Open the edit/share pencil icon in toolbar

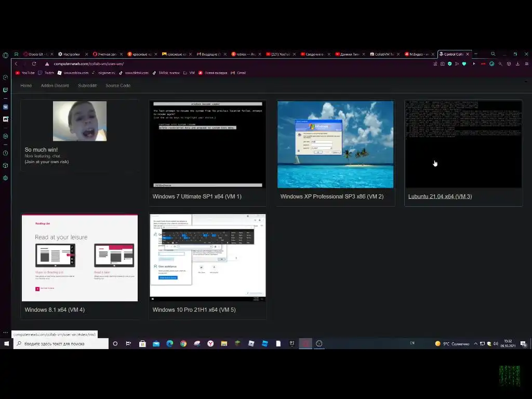(435, 64)
